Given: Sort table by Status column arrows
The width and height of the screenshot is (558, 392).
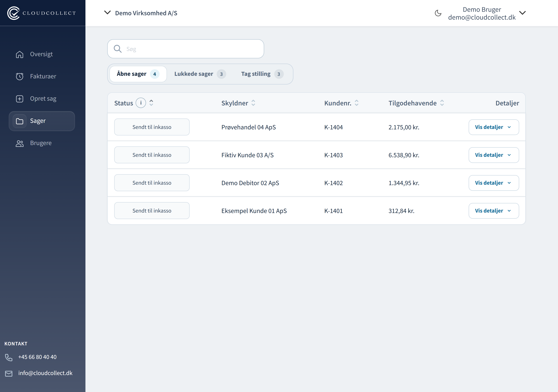Looking at the screenshot, I should click(x=151, y=103).
